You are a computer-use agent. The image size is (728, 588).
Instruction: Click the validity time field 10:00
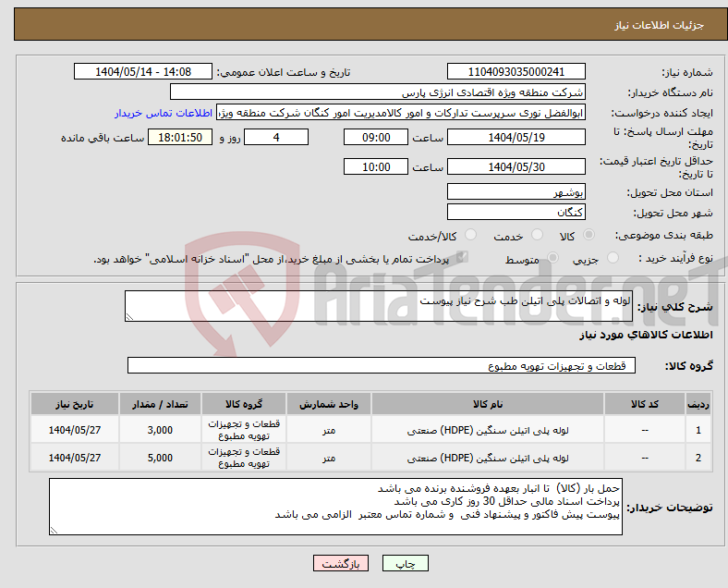[x=376, y=166]
